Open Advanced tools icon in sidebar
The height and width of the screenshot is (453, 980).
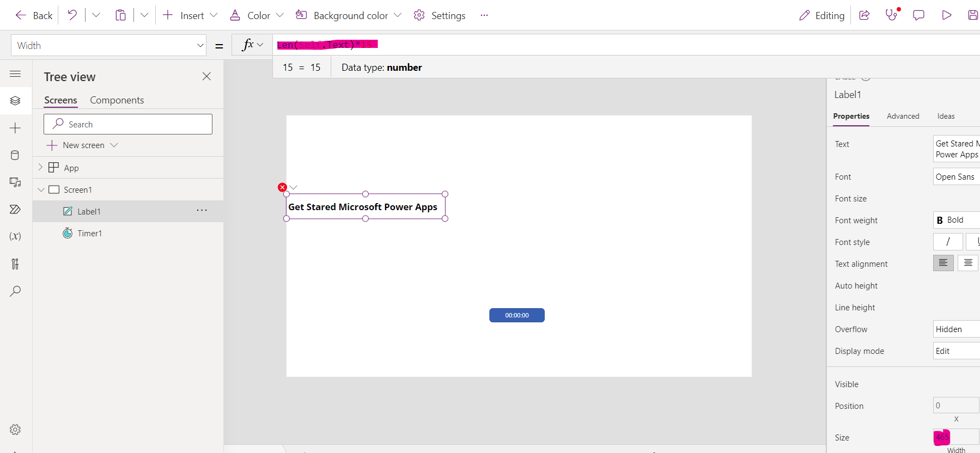pyautogui.click(x=15, y=264)
